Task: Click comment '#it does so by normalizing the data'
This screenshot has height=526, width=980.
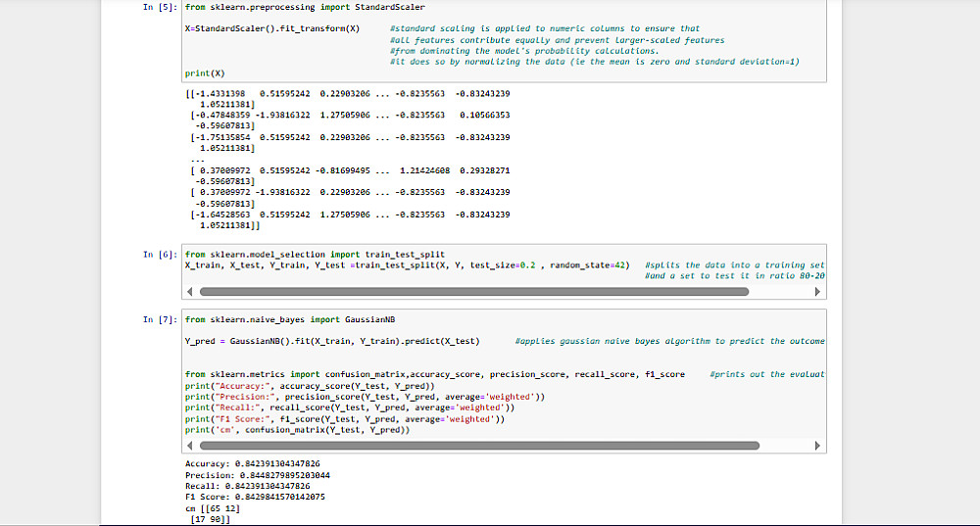Action: tap(595, 62)
